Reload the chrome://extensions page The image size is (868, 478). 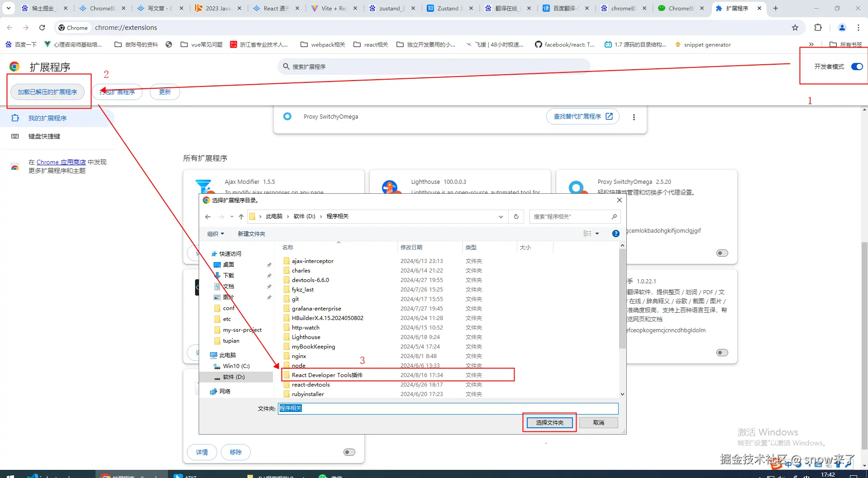click(x=42, y=28)
